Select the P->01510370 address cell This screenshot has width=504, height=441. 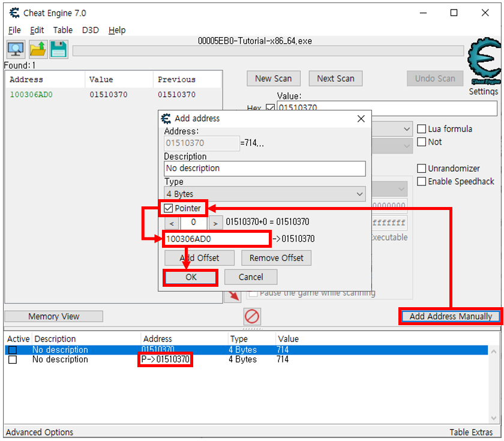tap(166, 359)
